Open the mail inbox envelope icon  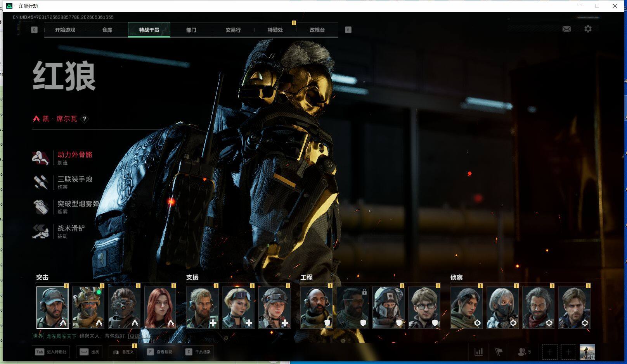(566, 29)
